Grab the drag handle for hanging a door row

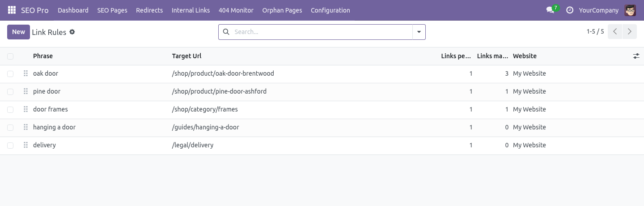[x=25, y=127]
